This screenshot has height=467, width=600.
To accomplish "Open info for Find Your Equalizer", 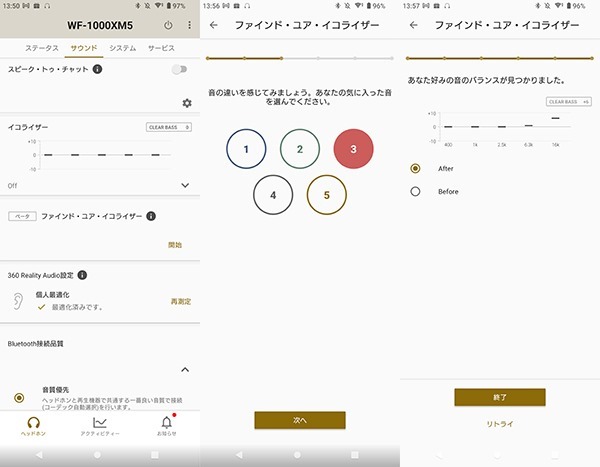I will pyautogui.click(x=151, y=216).
